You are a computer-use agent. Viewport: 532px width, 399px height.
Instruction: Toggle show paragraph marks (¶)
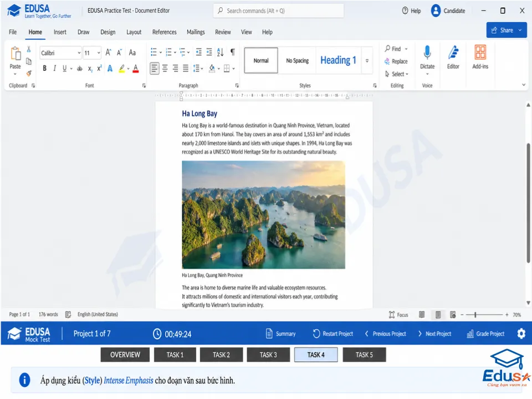232,52
